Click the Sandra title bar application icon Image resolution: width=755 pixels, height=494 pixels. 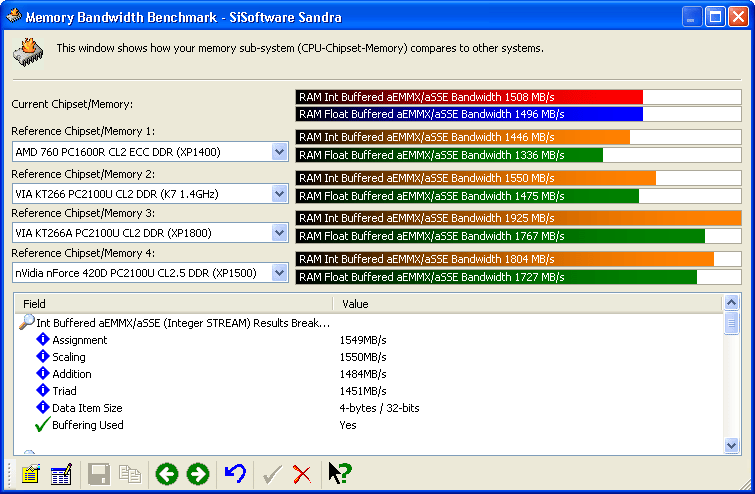click(x=14, y=16)
